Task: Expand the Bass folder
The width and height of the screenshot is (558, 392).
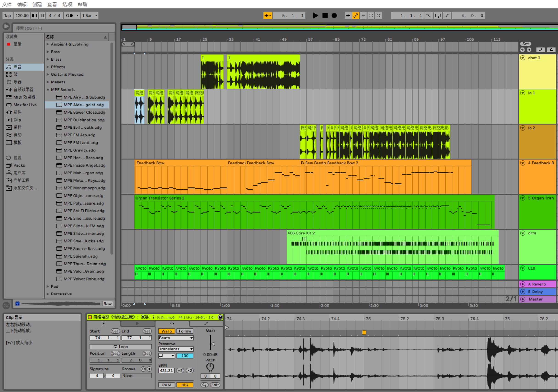Action: [x=48, y=52]
